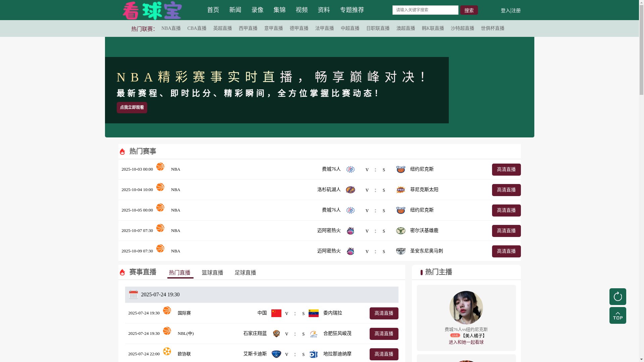644x362 pixels.
Task: Click 高清直播 for 中国 vs 委内瑞拉
Action: click(x=384, y=313)
